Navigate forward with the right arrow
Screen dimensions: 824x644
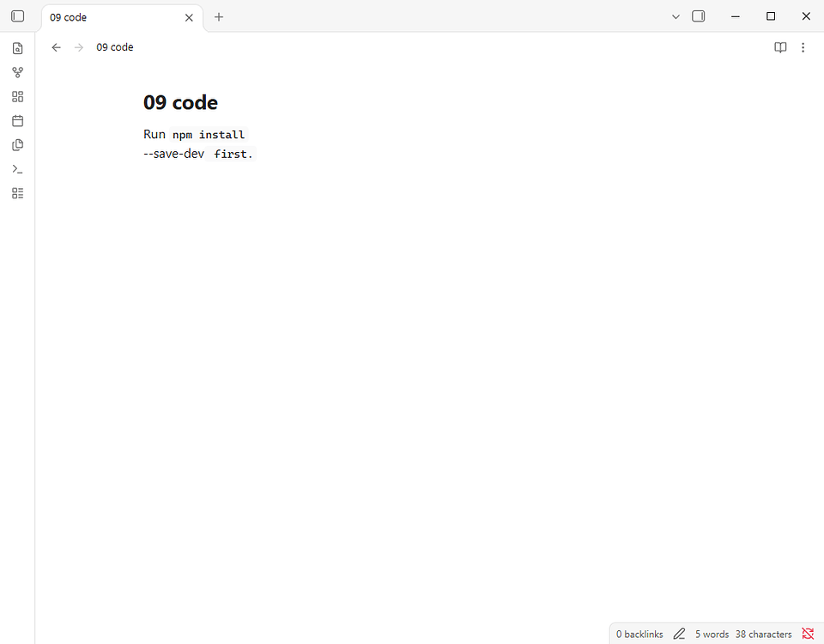(79, 47)
